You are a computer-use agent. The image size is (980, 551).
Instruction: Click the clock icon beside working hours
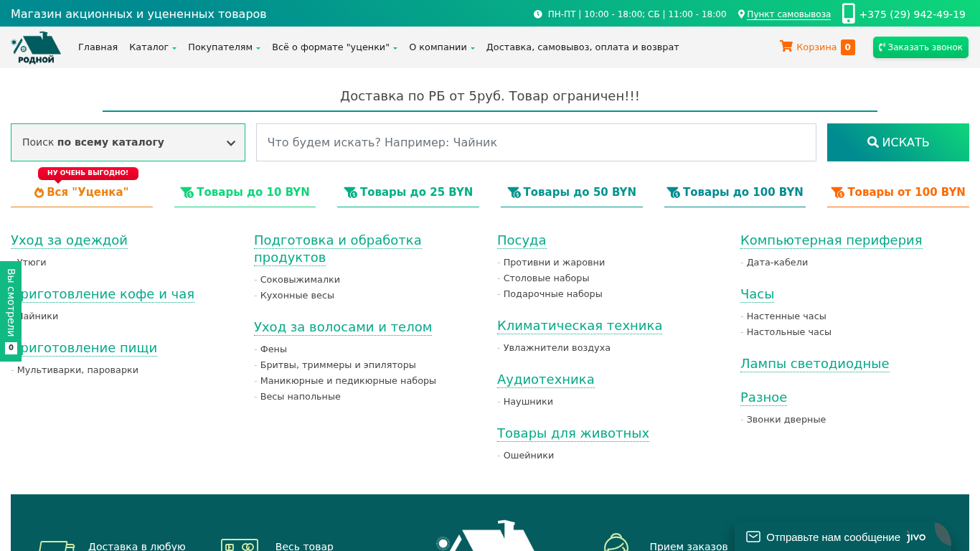(x=538, y=14)
